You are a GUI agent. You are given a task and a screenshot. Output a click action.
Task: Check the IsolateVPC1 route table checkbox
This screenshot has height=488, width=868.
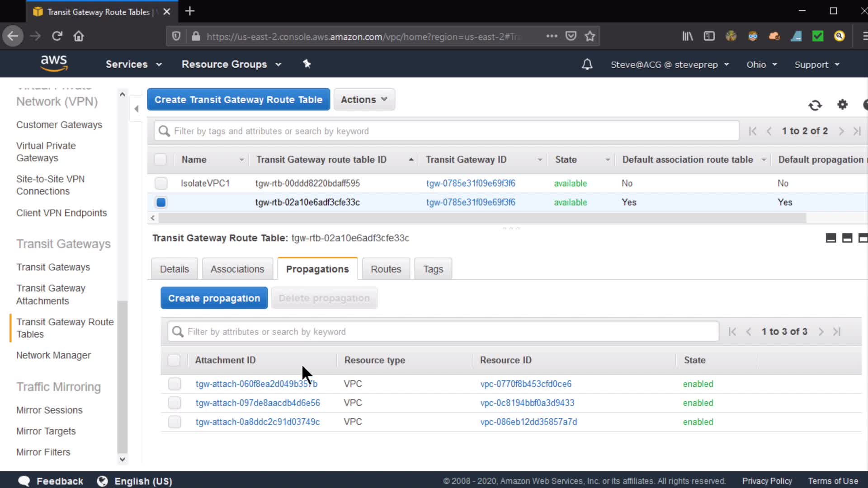pyautogui.click(x=160, y=183)
